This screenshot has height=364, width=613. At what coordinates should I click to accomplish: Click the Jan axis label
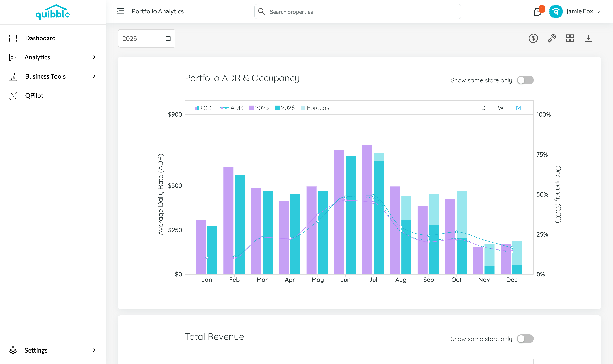click(207, 280)
